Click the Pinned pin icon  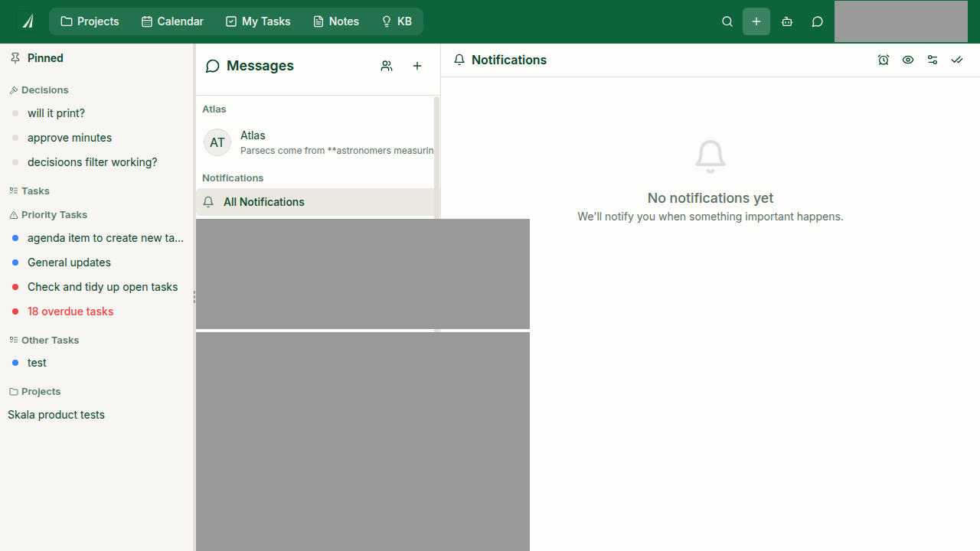click(x=15, y=58)
